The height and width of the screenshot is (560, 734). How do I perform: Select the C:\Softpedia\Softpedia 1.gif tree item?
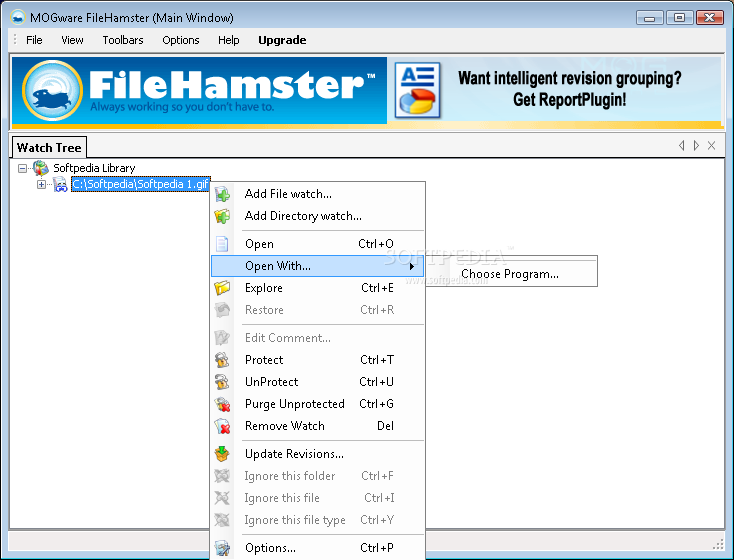(140, 184)
